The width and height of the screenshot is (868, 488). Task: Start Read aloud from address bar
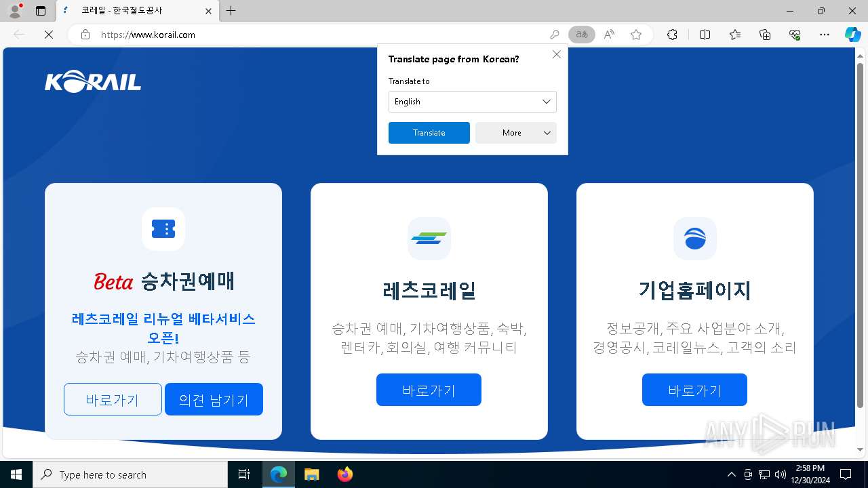609,35
